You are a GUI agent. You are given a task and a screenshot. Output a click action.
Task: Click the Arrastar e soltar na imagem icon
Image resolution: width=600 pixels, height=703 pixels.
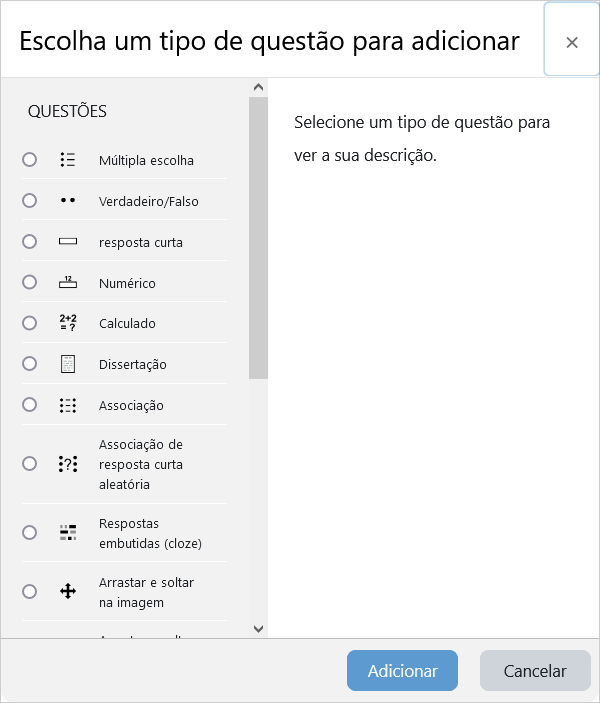pyautogui.click(x=68, y=591)
